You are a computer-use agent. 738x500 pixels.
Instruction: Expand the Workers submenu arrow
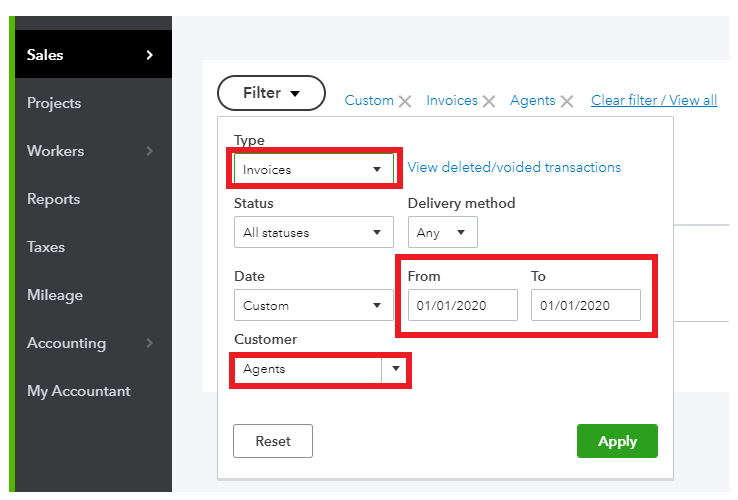coord(150,151)
